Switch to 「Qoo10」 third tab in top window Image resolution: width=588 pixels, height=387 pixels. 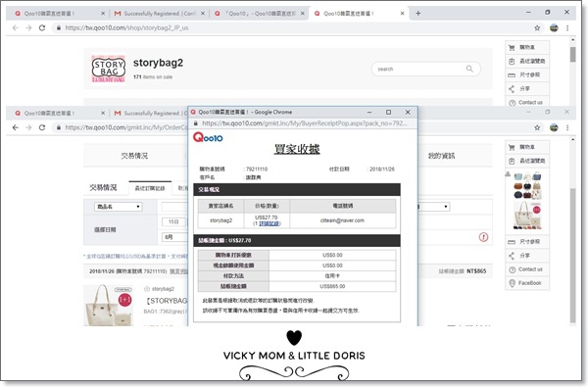[259, 14]
